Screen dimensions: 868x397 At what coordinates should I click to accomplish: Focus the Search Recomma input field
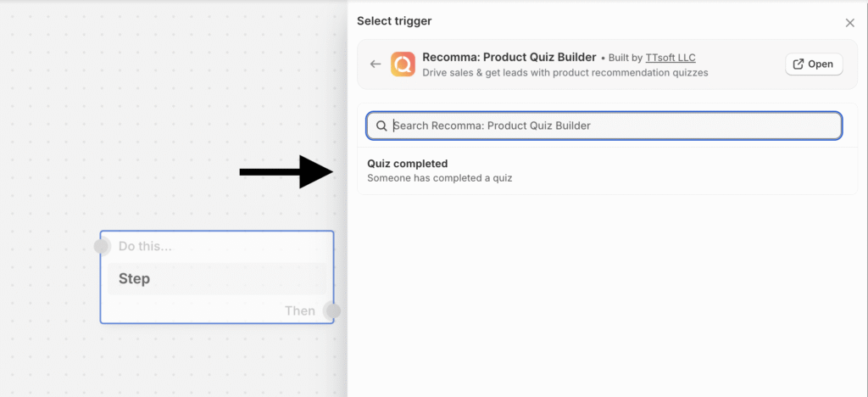604,126
